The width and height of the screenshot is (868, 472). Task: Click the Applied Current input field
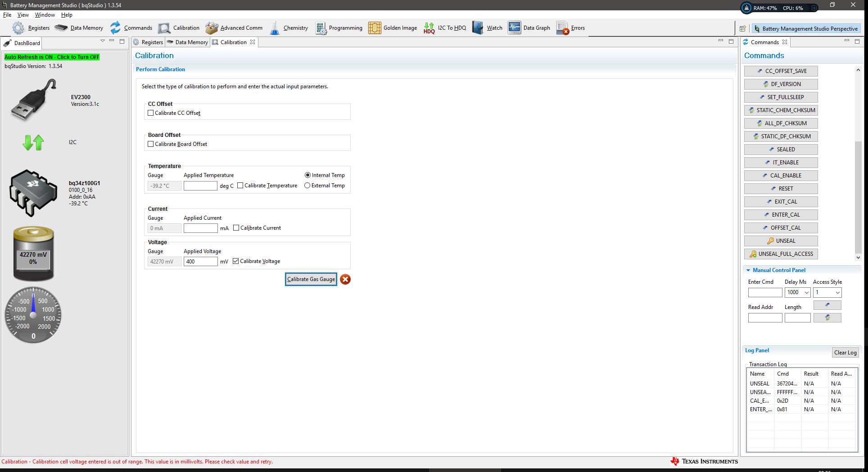coord(201,228)
